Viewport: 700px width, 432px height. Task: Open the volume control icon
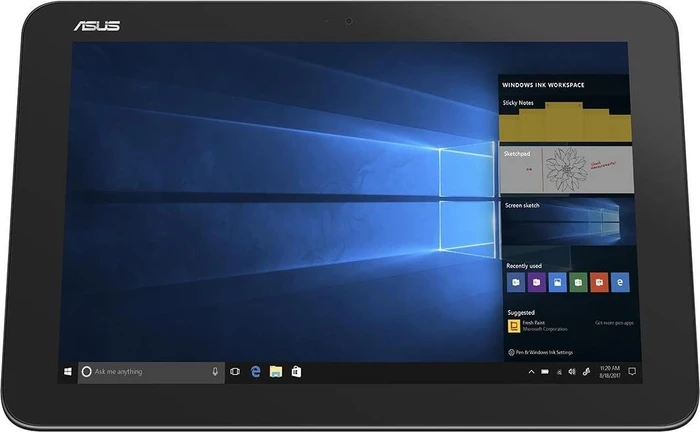(x=572, y=371)
